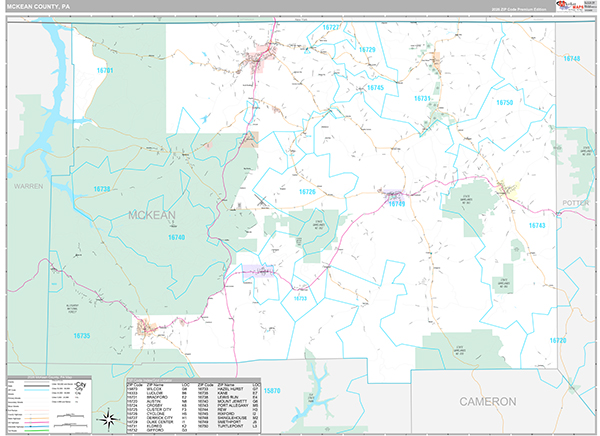Click the pink highway line sample in legend

(36, 422)
